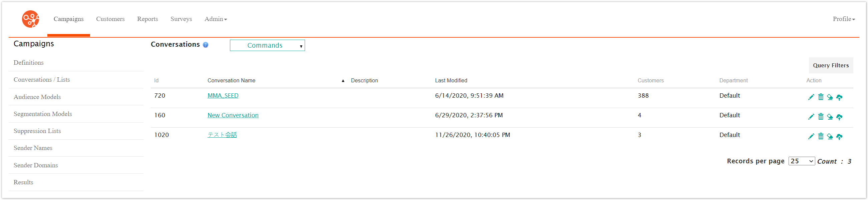Image resolution: width=868 pixels, height=200 pixels.
Task: Sort by Conversation Name column header
Action: click(231, 81)
